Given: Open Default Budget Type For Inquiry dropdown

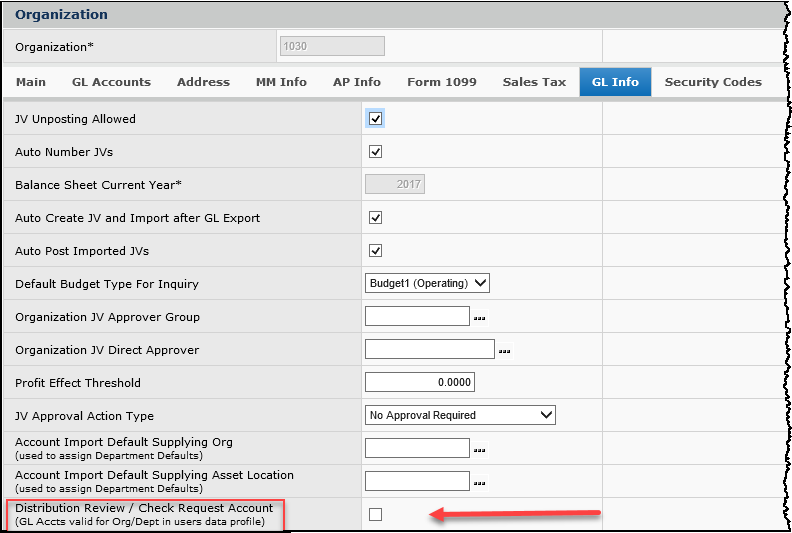Looking at the screenshot, I should (428, 284).
